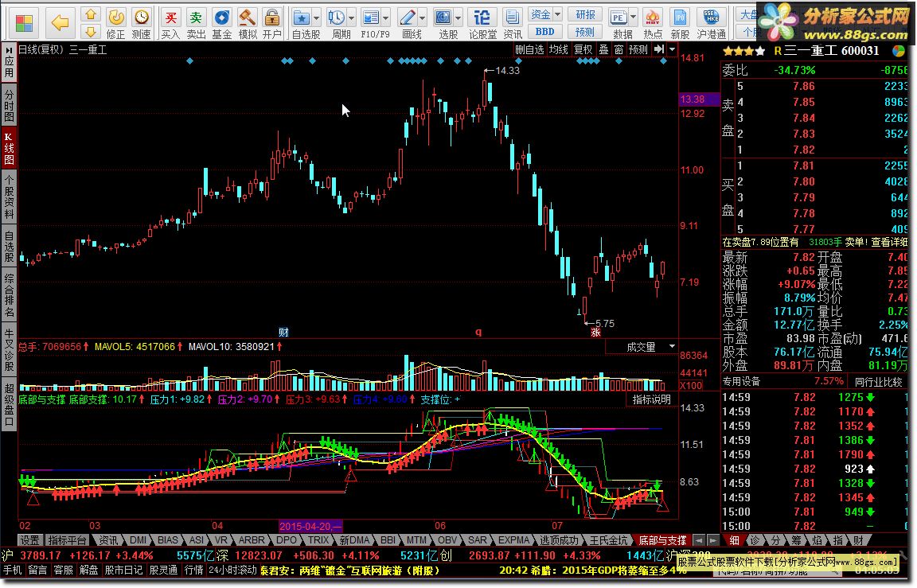
Task: Click the skip-to-end arrow in chart header
Action: (x=659, y=49)
